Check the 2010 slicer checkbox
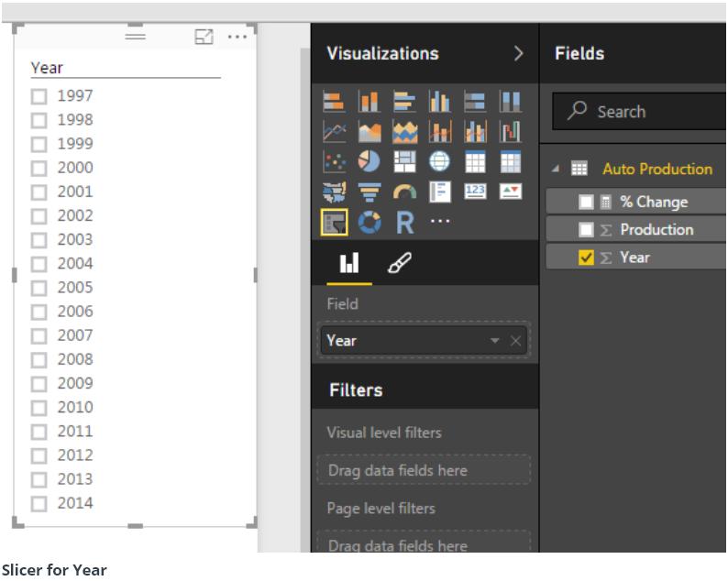 (x=39, y=408)
